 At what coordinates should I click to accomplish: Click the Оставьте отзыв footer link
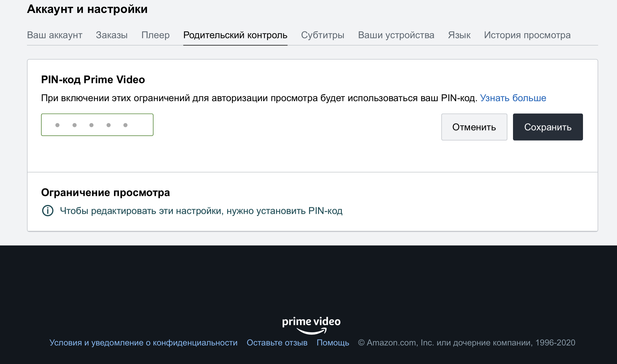277,343
